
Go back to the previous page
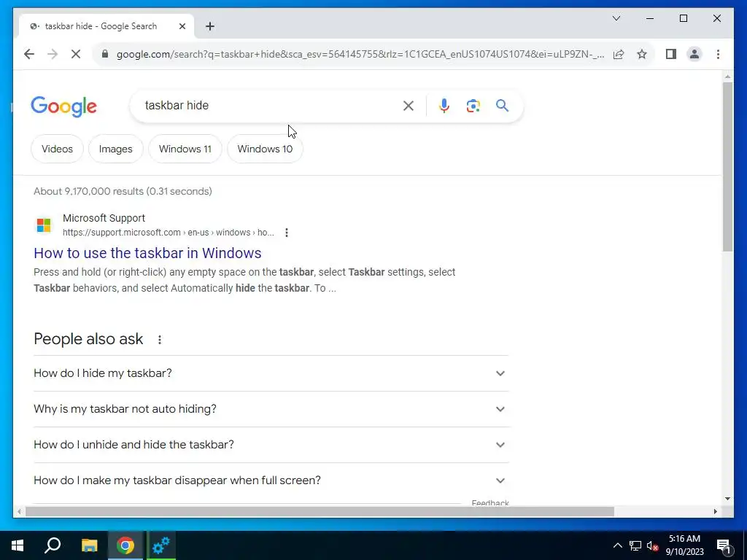pos(29,54)
